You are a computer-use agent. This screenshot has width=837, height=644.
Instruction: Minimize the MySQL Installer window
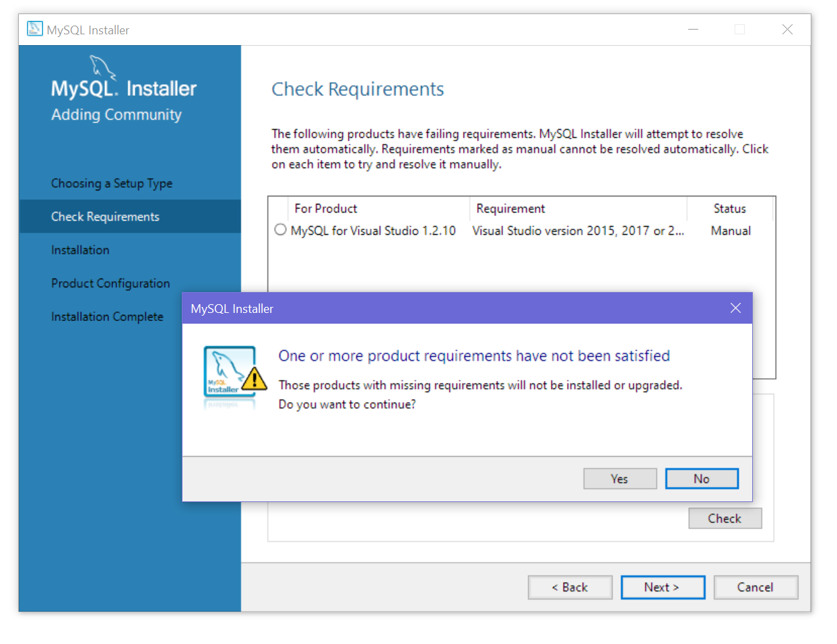[693, 30]
